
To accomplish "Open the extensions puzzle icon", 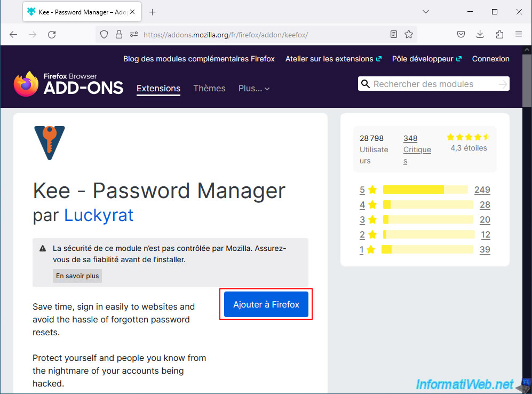I will tap(499, 34).
